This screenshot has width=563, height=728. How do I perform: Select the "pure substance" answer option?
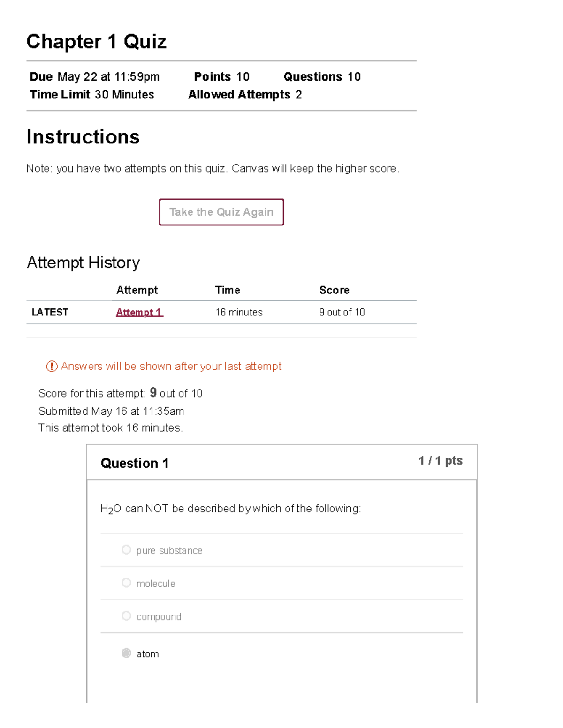tap(126, 549)
